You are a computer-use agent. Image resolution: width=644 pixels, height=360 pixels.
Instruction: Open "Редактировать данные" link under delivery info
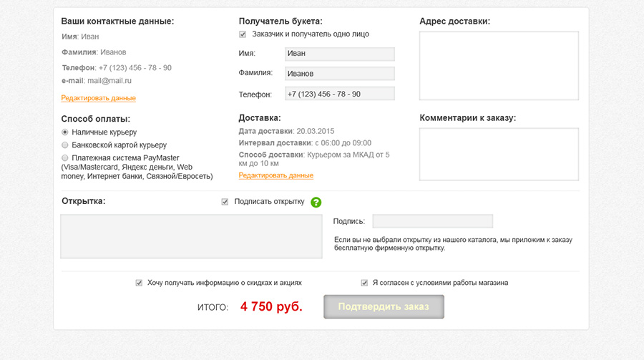[x=275, y=175]
